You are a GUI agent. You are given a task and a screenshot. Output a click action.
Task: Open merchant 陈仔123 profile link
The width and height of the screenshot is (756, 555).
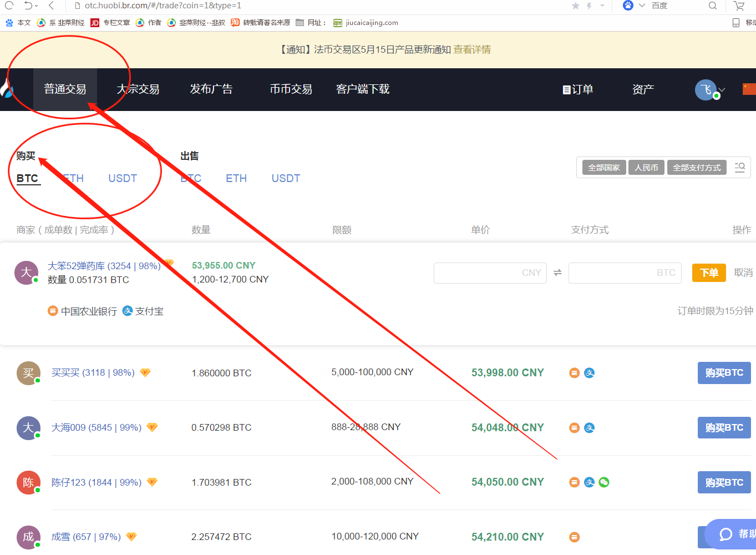[97, 482]
